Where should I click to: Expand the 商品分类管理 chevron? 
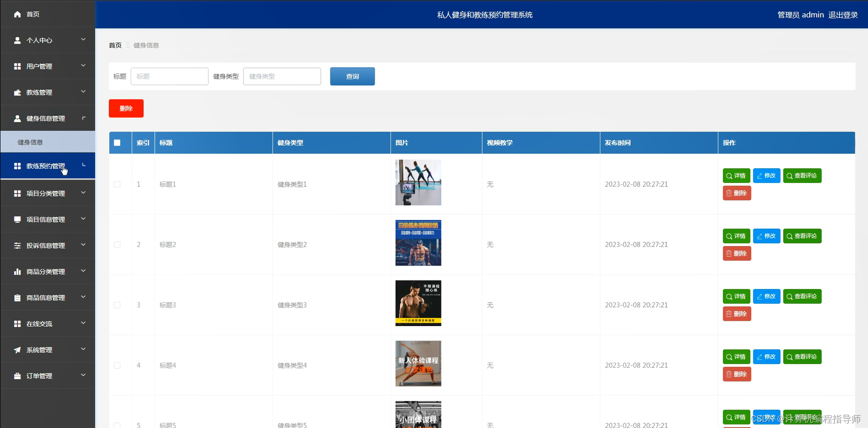tap(83, 271)
